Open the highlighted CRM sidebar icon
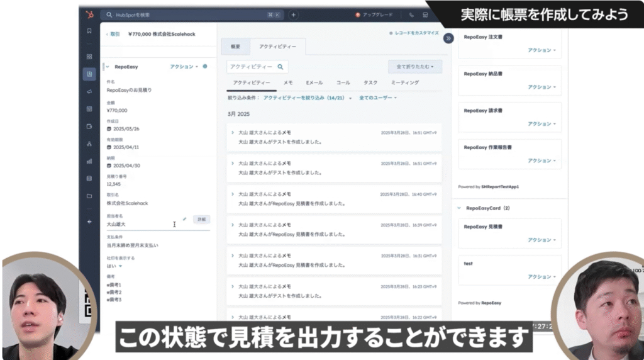644x360 pixels. point(89,74)
